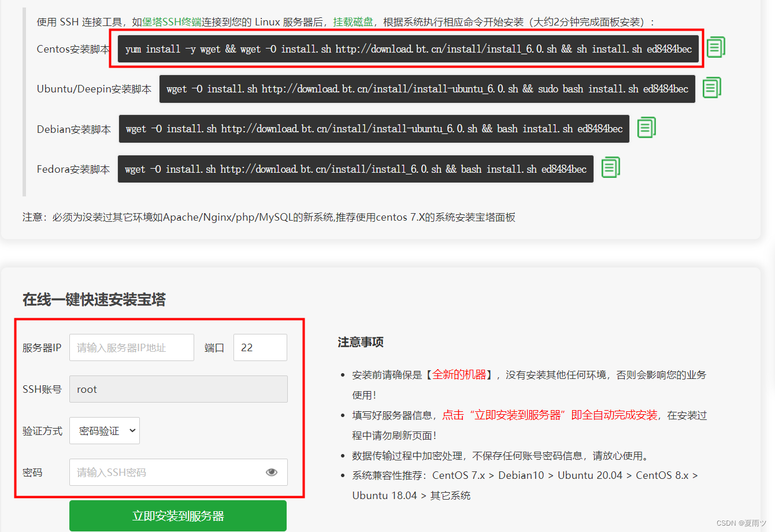Open the 堡塔SSH终端 link
This screenshot has width=775, height=532.
tap(172, 22)
